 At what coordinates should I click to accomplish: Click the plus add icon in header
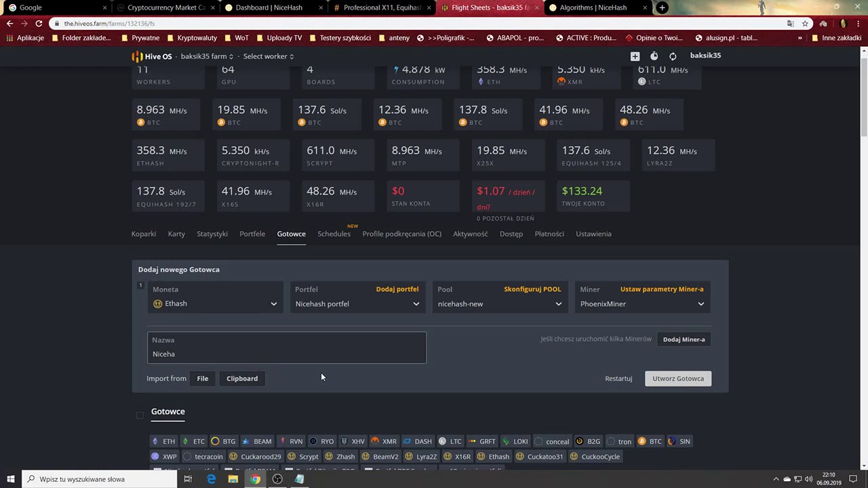pyautogui.click(x=635, y=56)
